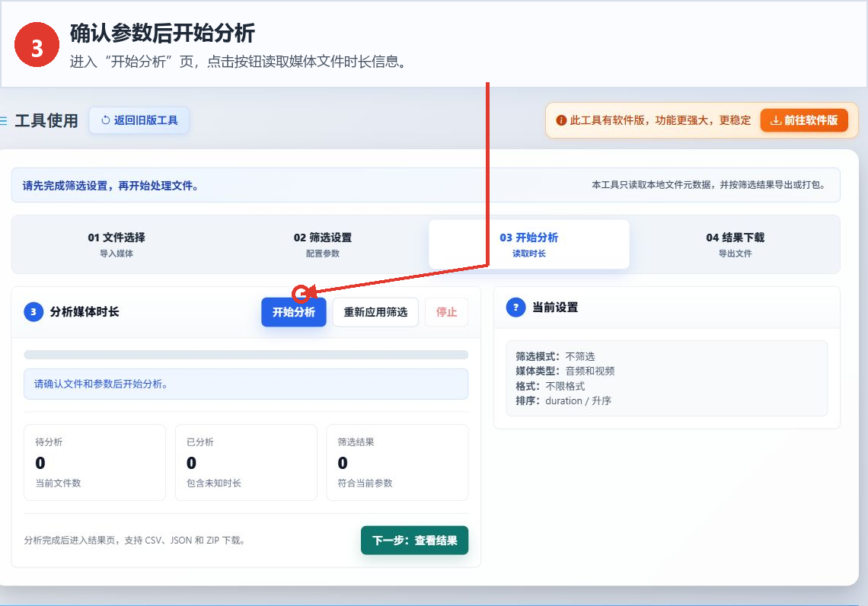Click the 返回旧版工具 button
The width and height of the screenshot is (868, 606).
(139, 120)
